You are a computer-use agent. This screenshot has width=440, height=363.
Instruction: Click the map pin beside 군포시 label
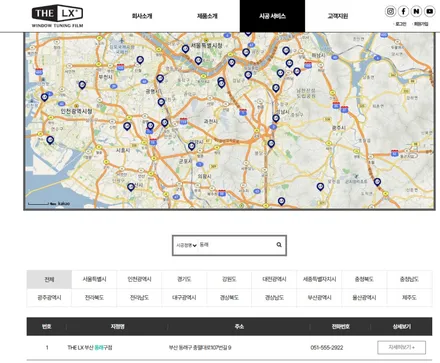click(x=191, y=146)
